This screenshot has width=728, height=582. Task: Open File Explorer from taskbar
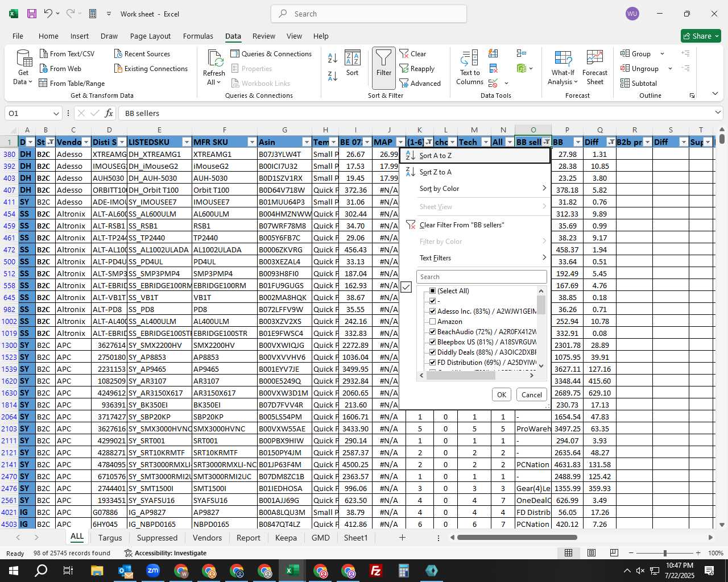coord(97,571)
